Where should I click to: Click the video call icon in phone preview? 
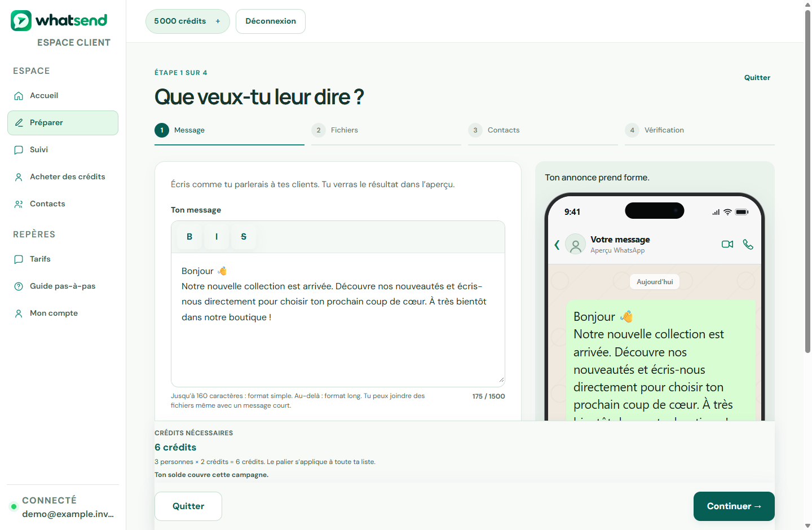point(727,244)
